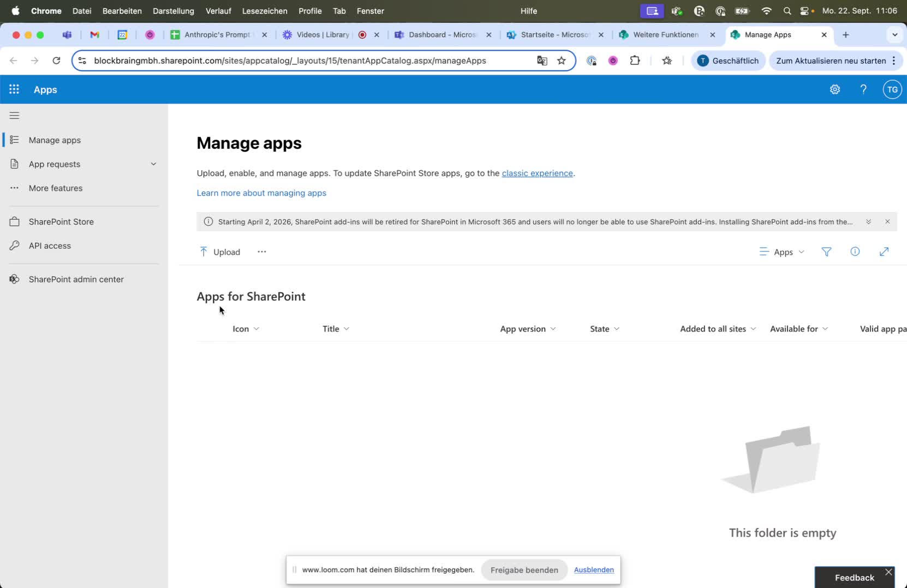
Task: Open SharePoint Store in left navigation
Action: [x=61, y=222]
